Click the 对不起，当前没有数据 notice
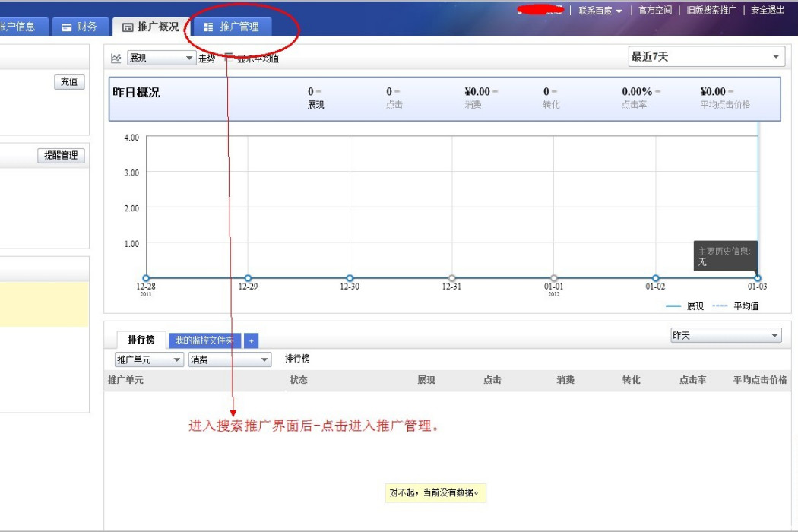Screen dimensions: 798x532 [435, 492]
